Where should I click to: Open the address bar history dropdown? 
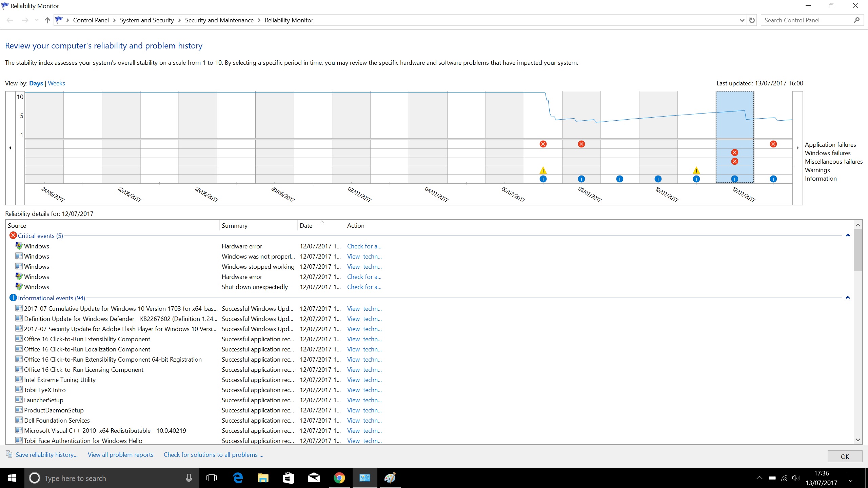click(x=742, y=20)
